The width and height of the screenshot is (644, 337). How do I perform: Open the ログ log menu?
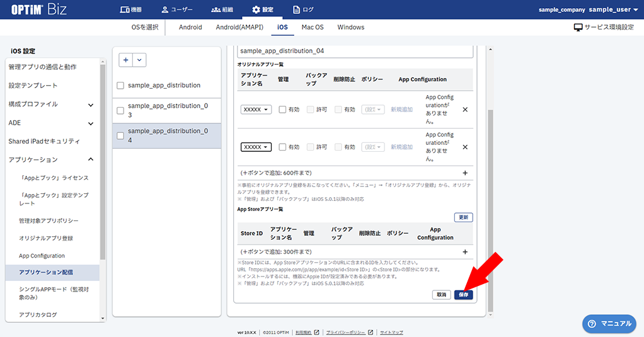[303, 9]
